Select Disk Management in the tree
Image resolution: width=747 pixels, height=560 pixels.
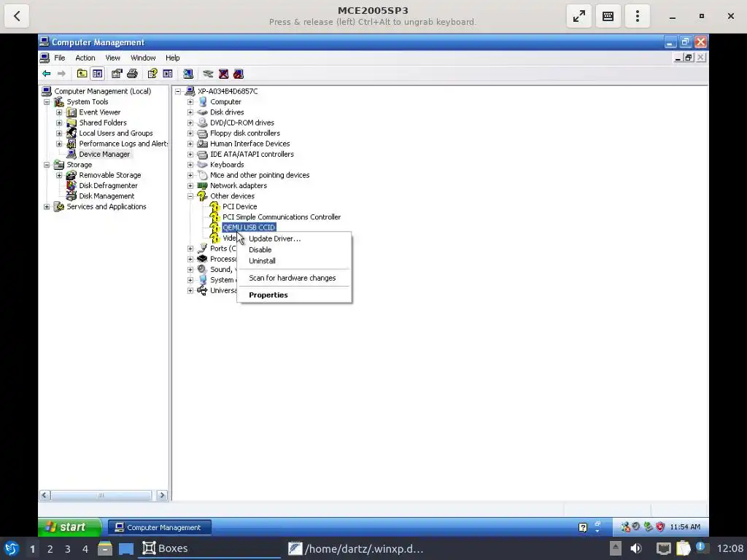point(107,196)
